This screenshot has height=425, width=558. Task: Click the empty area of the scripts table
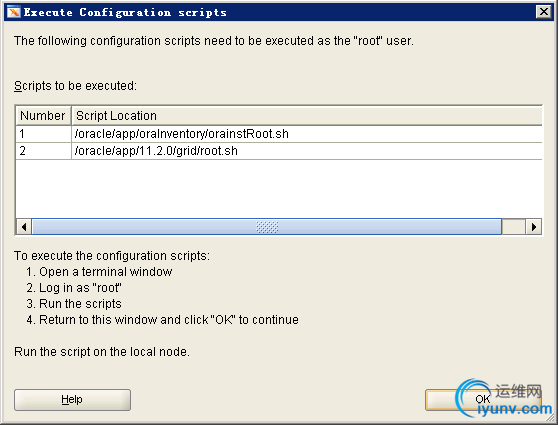click(279, 189)
